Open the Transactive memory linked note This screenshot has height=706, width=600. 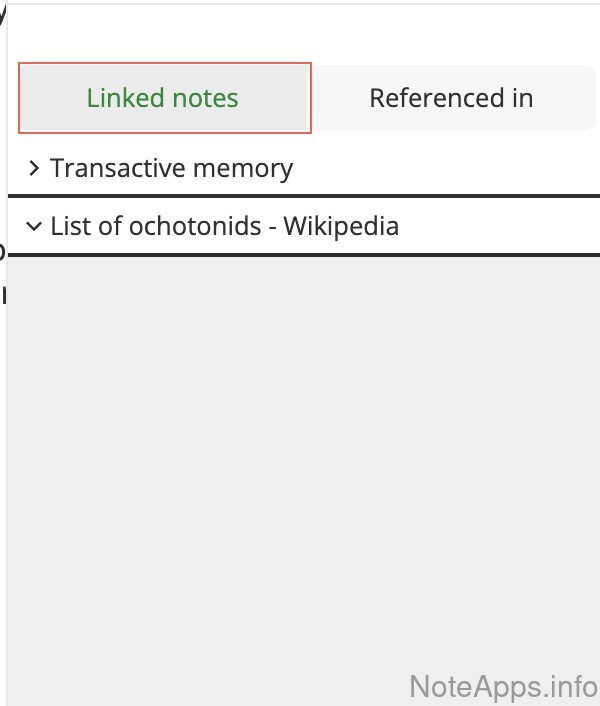tap(171, 168)
